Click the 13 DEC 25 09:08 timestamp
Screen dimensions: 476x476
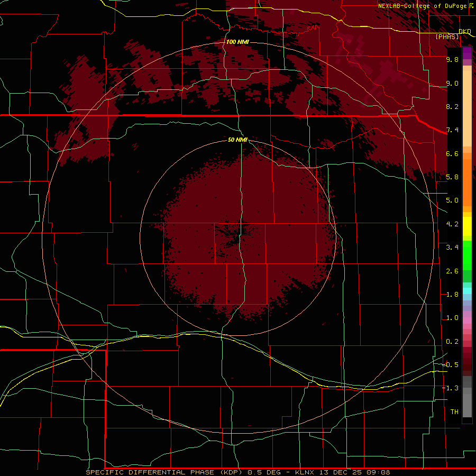click(354, 472)
